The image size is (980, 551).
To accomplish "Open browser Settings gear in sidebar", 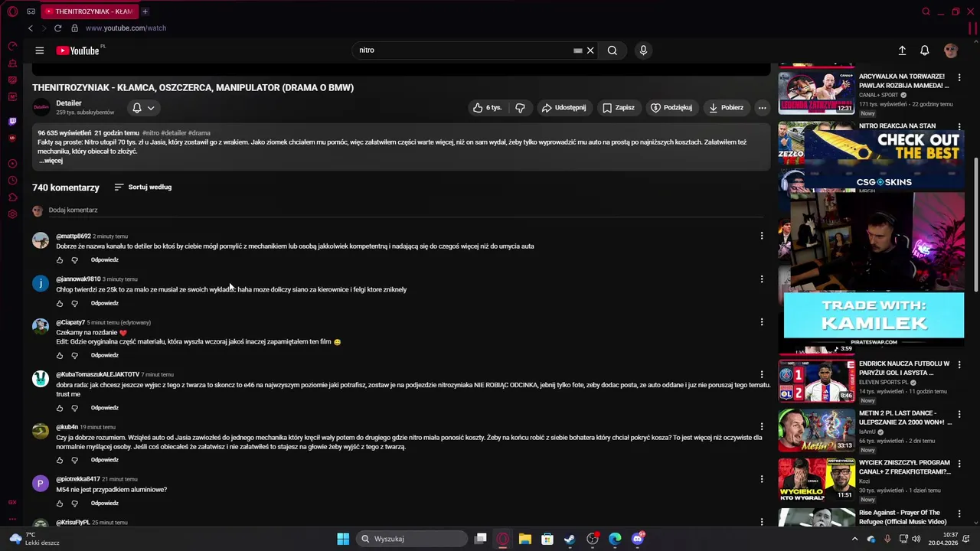I will 12,214.
